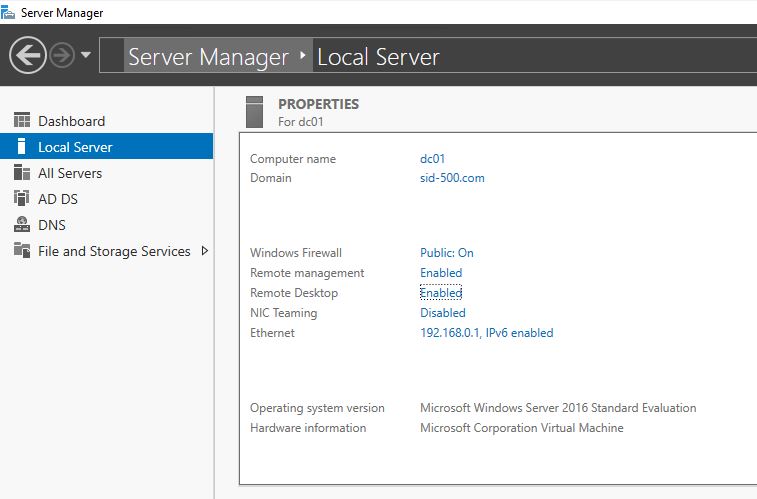This screenshot has width=757, height=499.
Task: Click Remote management Enabled link
Action: coord(441,273)
